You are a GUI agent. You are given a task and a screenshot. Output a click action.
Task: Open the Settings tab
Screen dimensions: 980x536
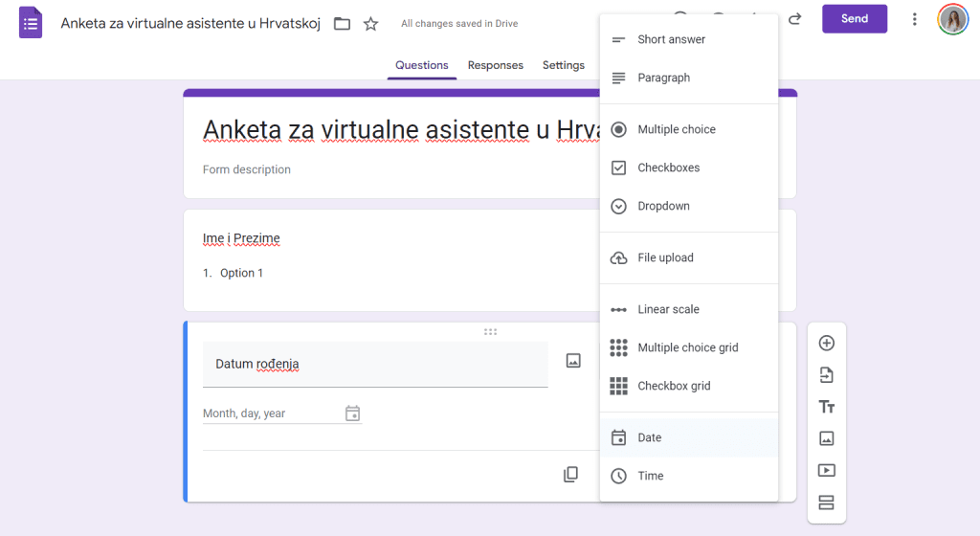[563, 65]
